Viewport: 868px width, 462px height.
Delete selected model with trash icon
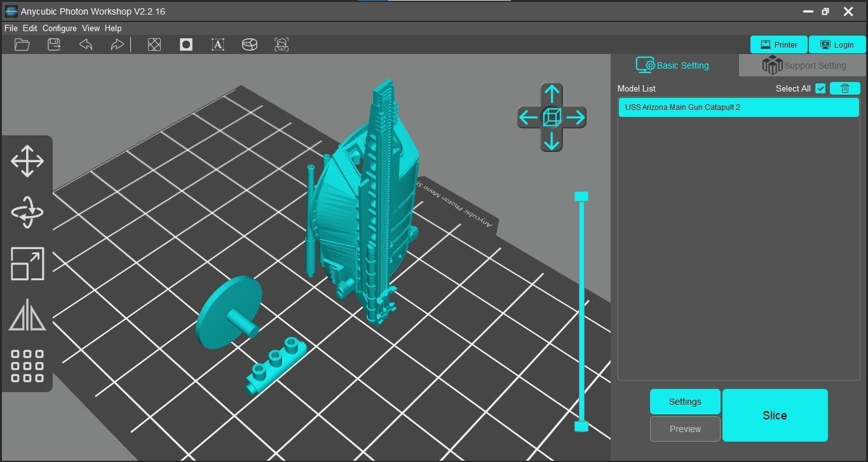tap(845, 88)
